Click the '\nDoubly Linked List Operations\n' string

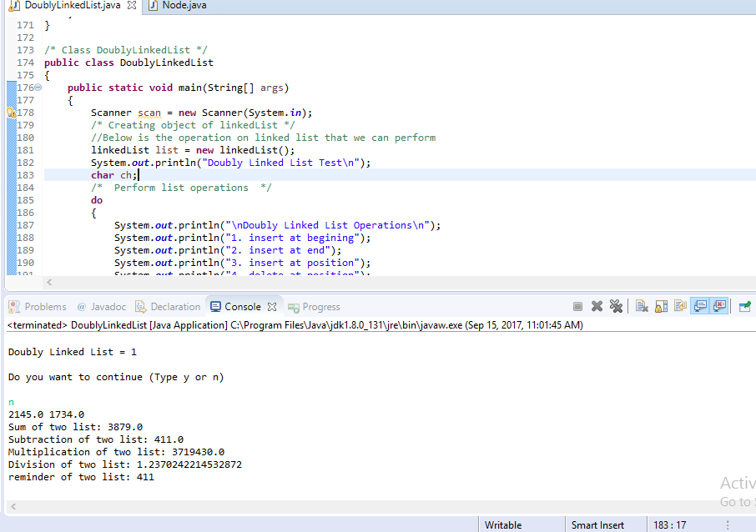click(x=327, y=225)
